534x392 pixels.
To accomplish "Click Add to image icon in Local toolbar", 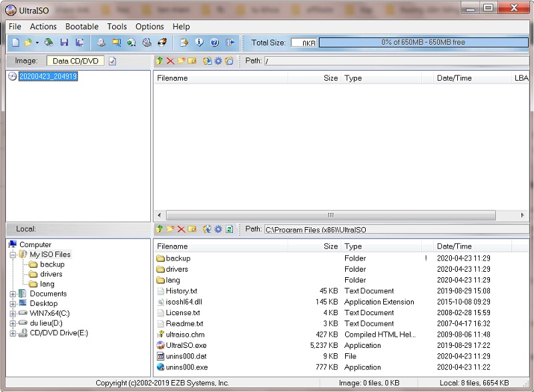I will (x=207, y=229).
